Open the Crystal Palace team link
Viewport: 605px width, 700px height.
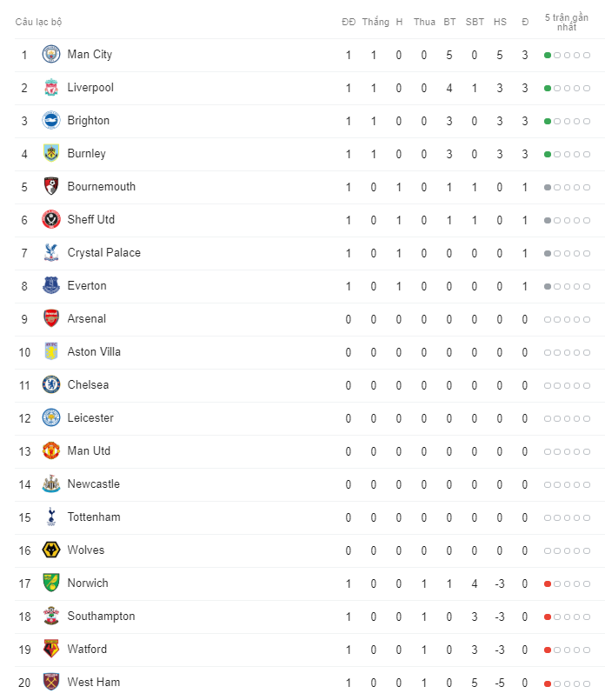[x=104, y=253]
